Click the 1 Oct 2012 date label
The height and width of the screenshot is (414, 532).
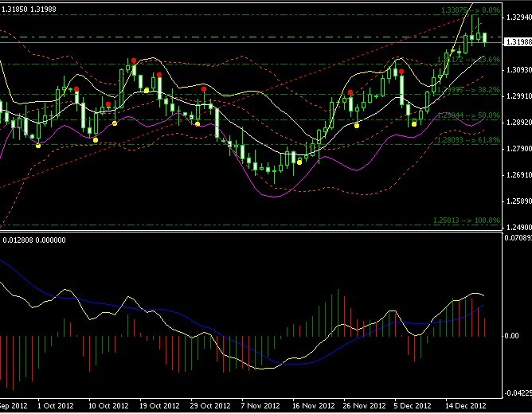point(55,405)
